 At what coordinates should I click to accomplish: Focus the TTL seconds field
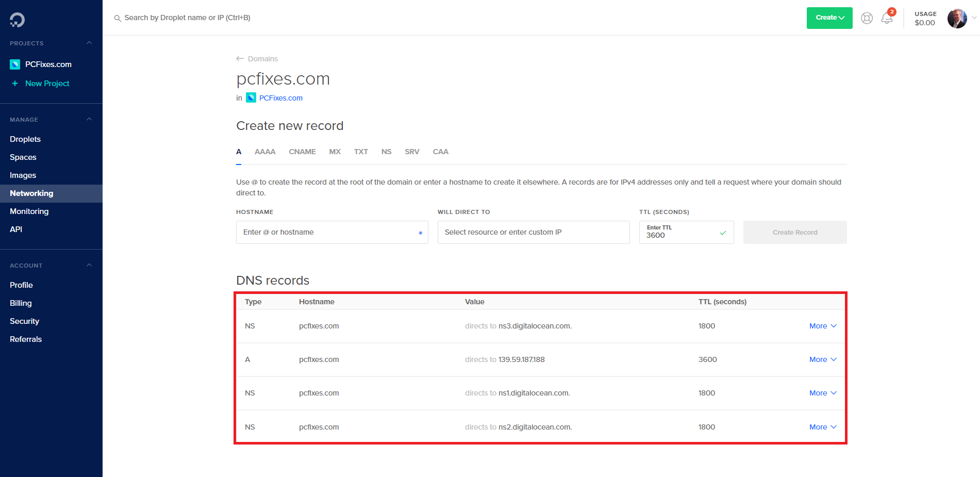(x=686, y=233)
